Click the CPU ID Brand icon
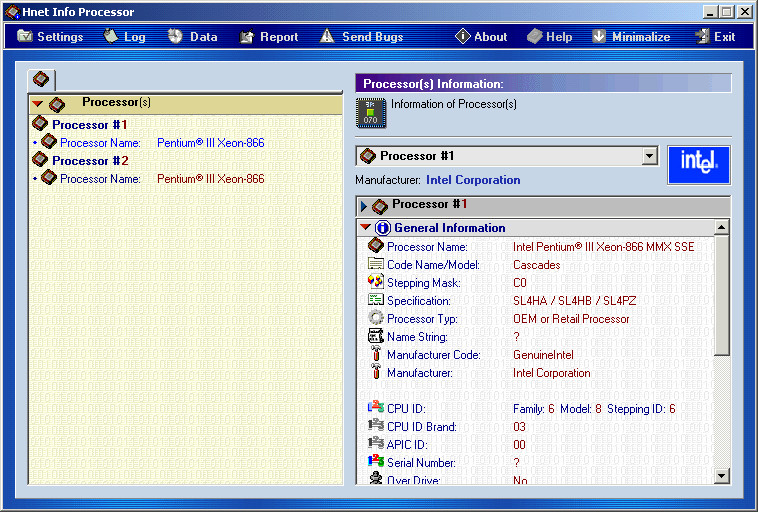The width and height of the screenshot is (758, 512). click(376, 425)
